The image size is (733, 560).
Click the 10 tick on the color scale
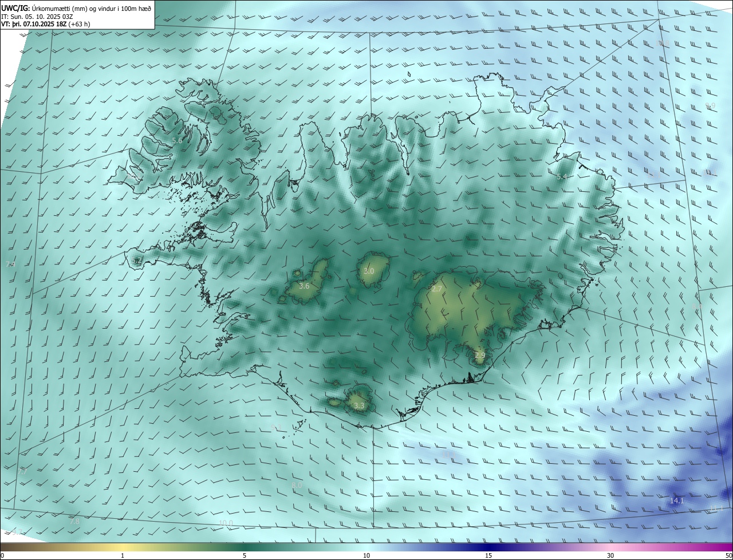366,556
